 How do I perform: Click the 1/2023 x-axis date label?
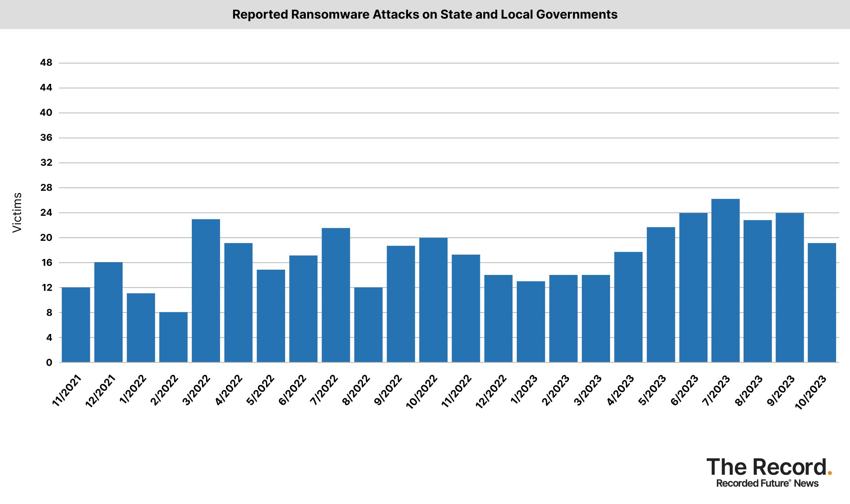tap(524, 390)
